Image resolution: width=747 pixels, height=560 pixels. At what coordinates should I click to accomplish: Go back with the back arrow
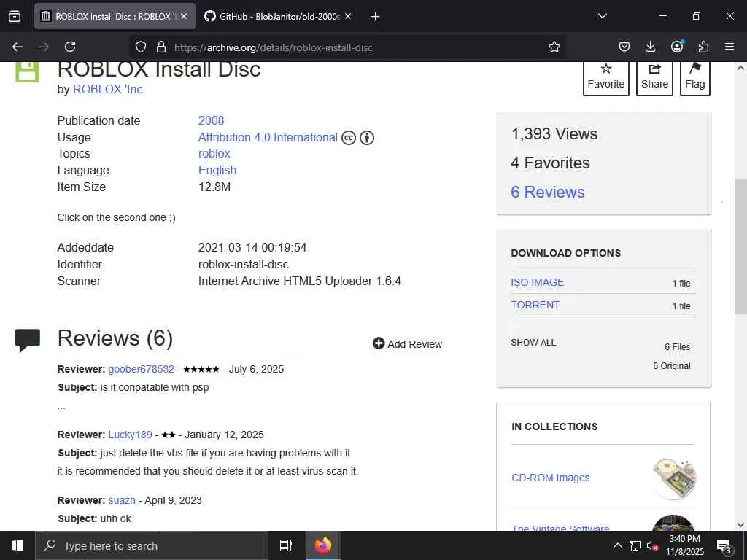coord(18,47)
